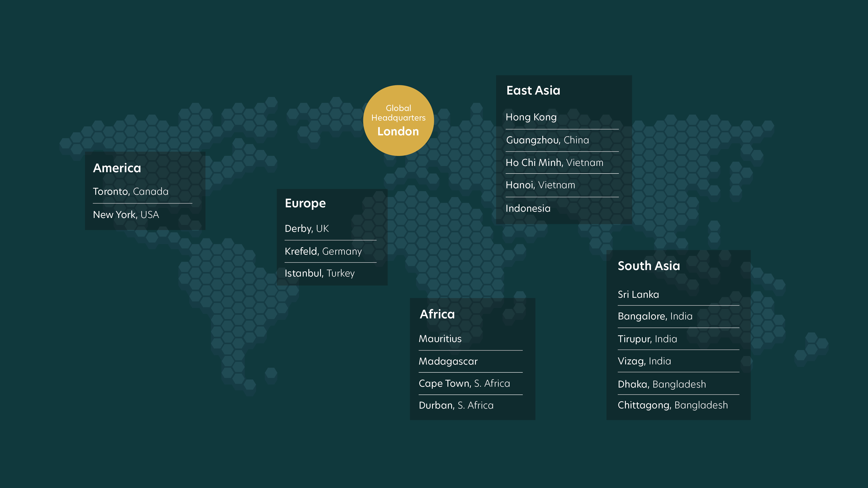Select the East Asia region heading
Viewport: 868px width, 488px height.
[x=533, y=91]
